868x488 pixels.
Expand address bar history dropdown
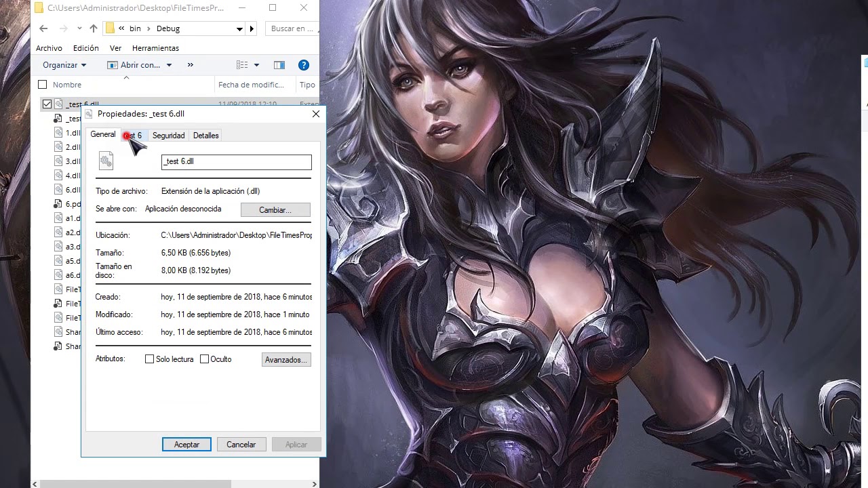click(239, 29)
